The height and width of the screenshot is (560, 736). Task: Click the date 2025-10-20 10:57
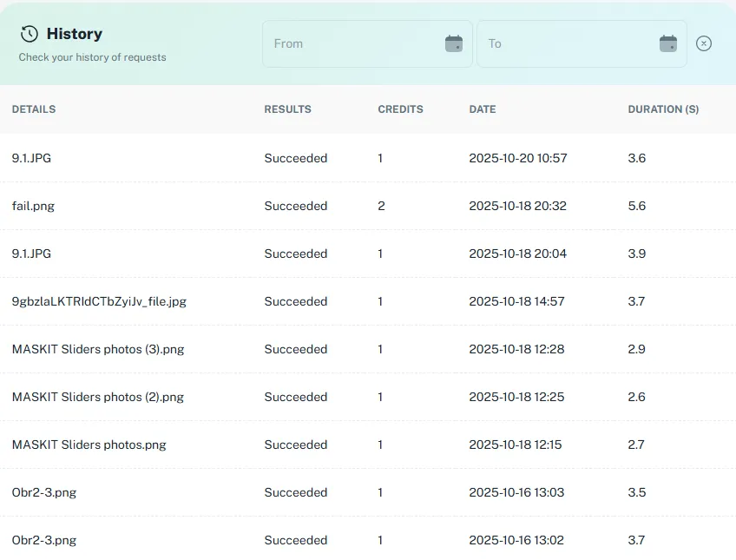point(518,158)
